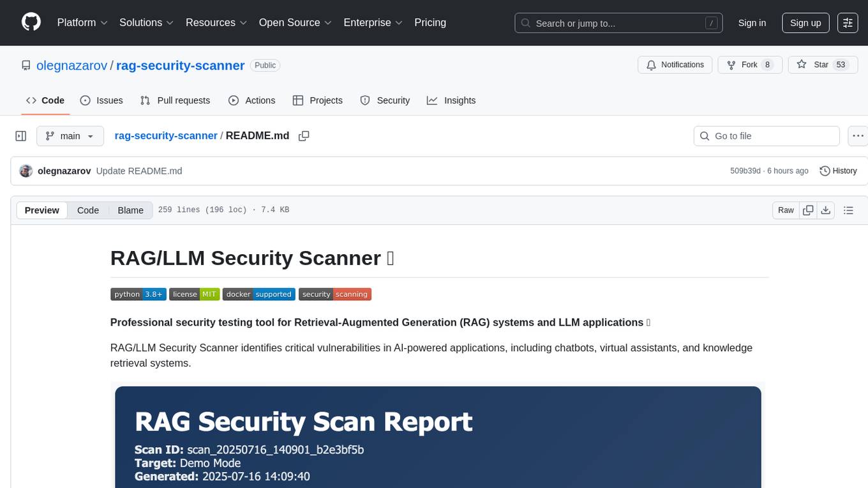Focus the Search or jump to field
Viewport: 868px width, 488px height.
618,23
